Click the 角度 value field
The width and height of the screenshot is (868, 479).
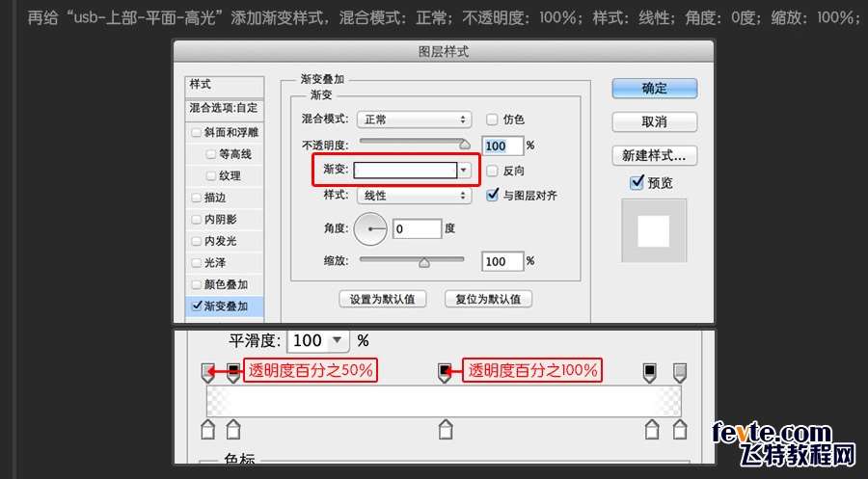(x=417, y=228)
